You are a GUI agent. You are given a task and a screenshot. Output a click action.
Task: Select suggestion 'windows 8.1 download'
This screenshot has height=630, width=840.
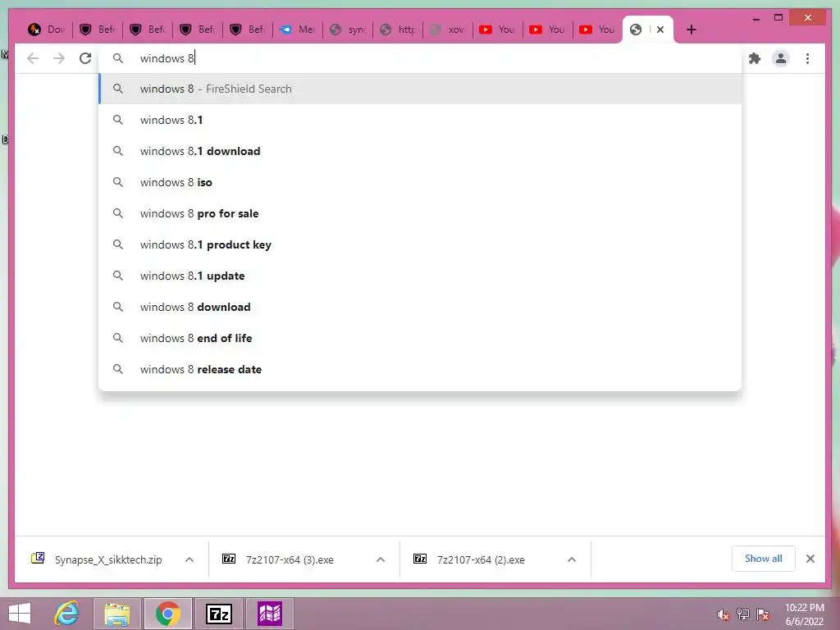coord(421,151)
